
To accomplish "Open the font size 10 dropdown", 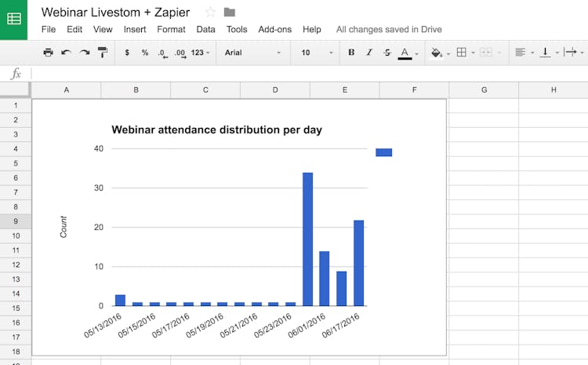I will [x=315, y=53].
